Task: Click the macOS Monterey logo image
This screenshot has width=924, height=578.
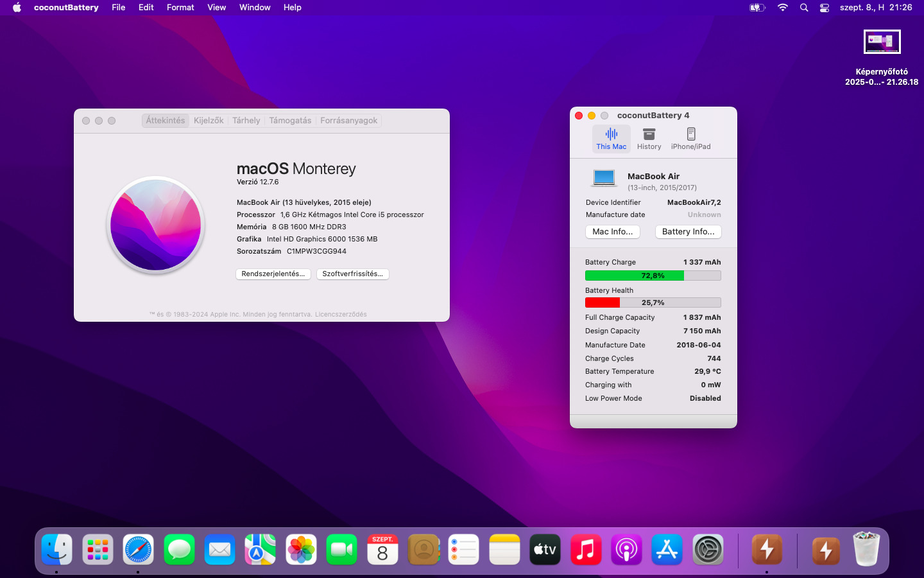Action: (x=156, y=225)
